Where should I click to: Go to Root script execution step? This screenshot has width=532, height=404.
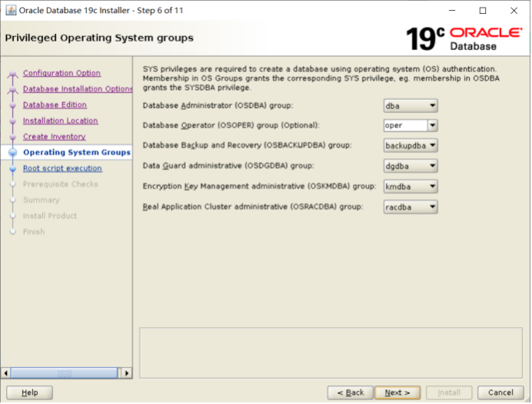[x=62, y=168]
